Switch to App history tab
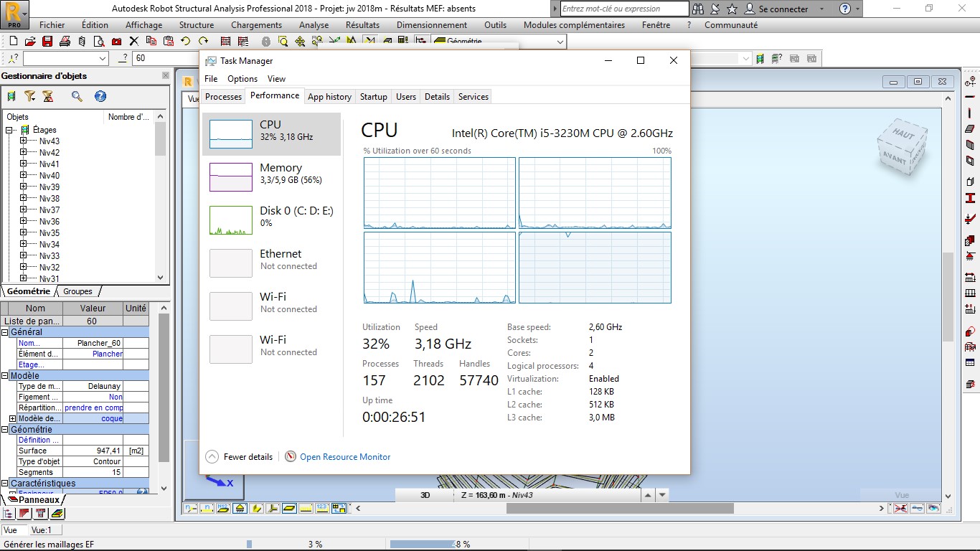This screenshot has width=980, height=551. [329, 97]
